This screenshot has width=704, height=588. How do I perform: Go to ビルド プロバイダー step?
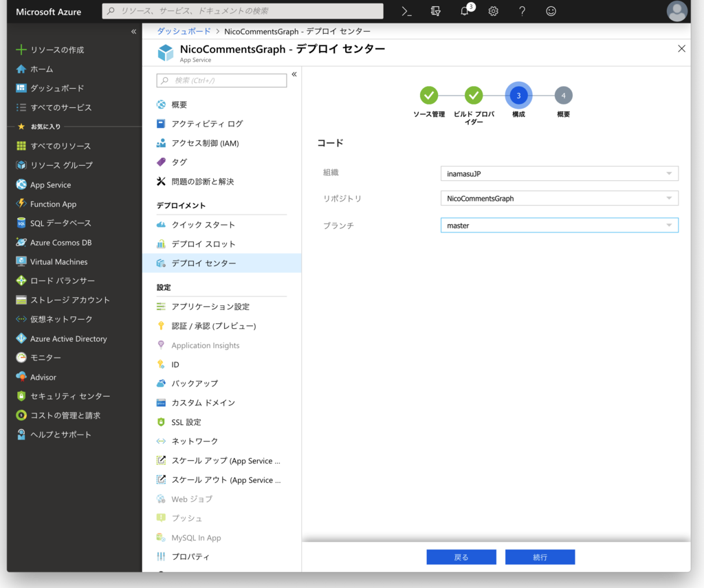(x=474, y=95)
